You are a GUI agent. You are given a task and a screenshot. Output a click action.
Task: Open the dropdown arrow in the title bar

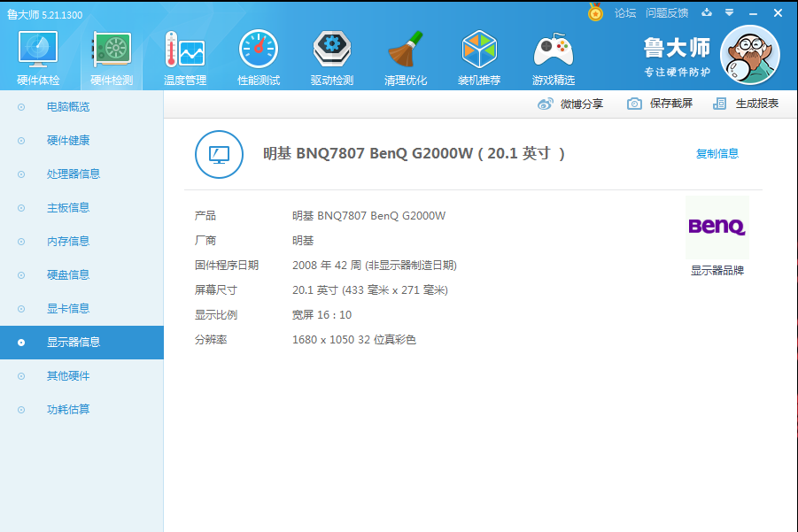coord(730,12)
